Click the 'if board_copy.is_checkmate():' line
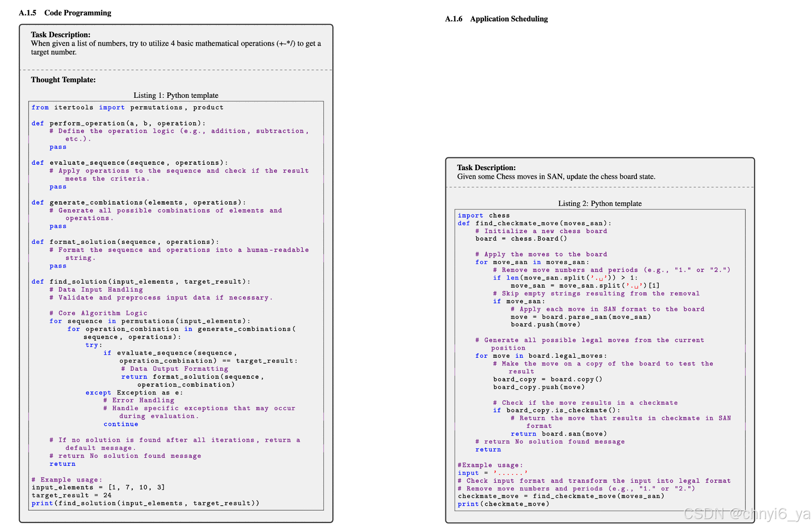The image size is (812, 528). point(557,410)
